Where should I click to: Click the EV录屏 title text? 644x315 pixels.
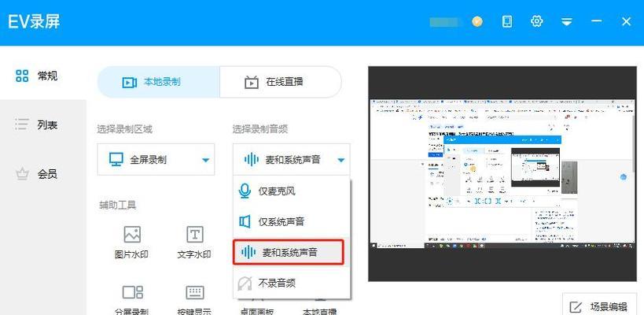point(34,22)
